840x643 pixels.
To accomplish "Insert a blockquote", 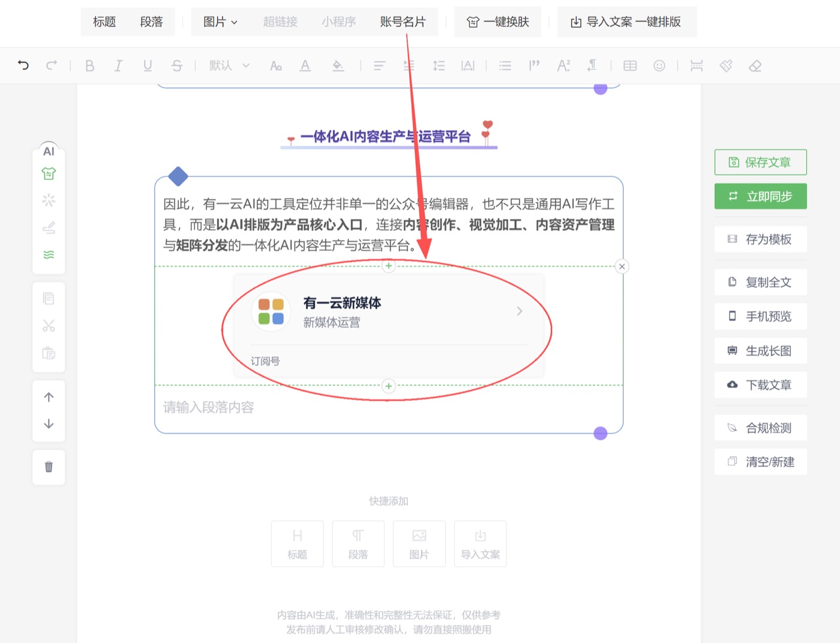I will coord(534,65).
